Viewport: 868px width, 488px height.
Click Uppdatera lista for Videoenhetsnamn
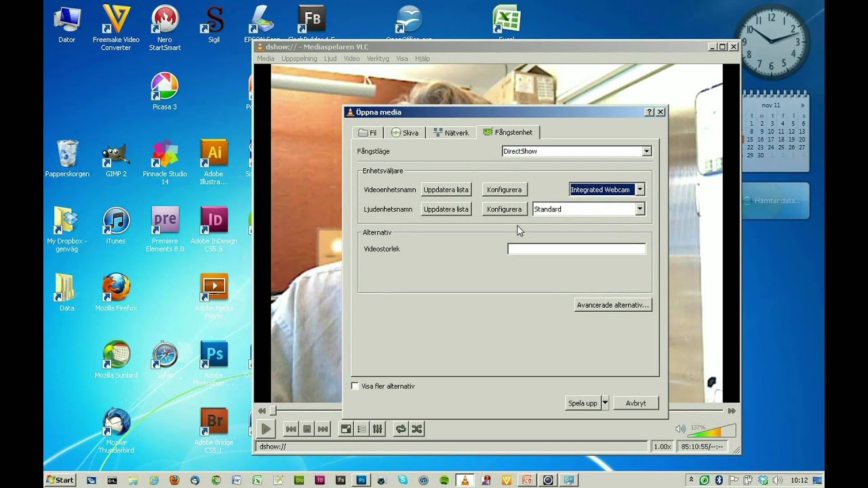446,190
